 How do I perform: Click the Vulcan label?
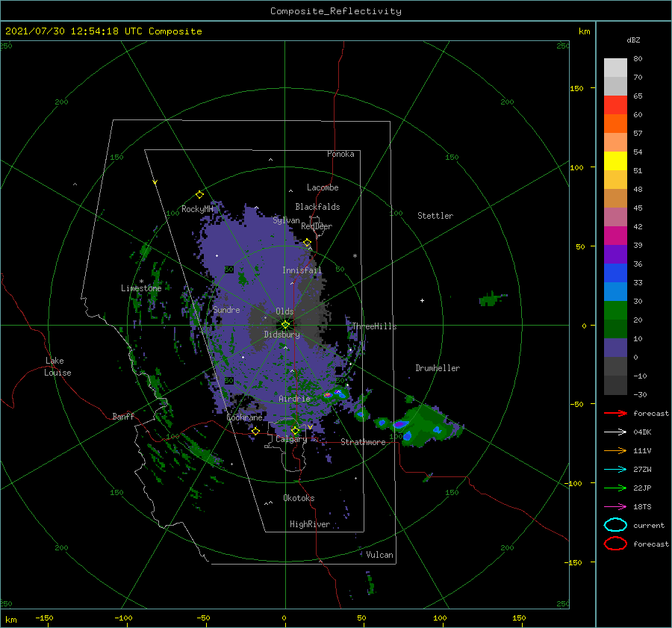coord(379,554)
